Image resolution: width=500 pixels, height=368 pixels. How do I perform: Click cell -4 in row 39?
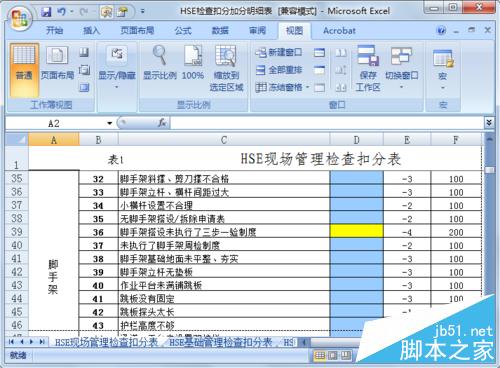point(407,232)
